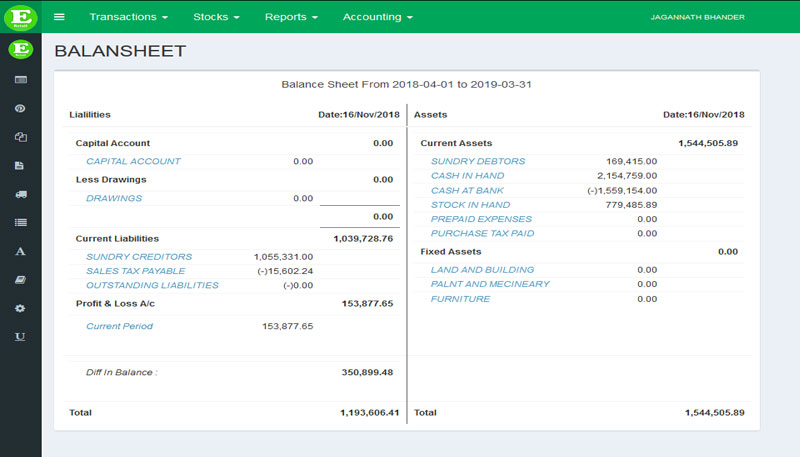
Task: Select the Current Liabilities total 1,039,728.76
Action: [363, 238]
